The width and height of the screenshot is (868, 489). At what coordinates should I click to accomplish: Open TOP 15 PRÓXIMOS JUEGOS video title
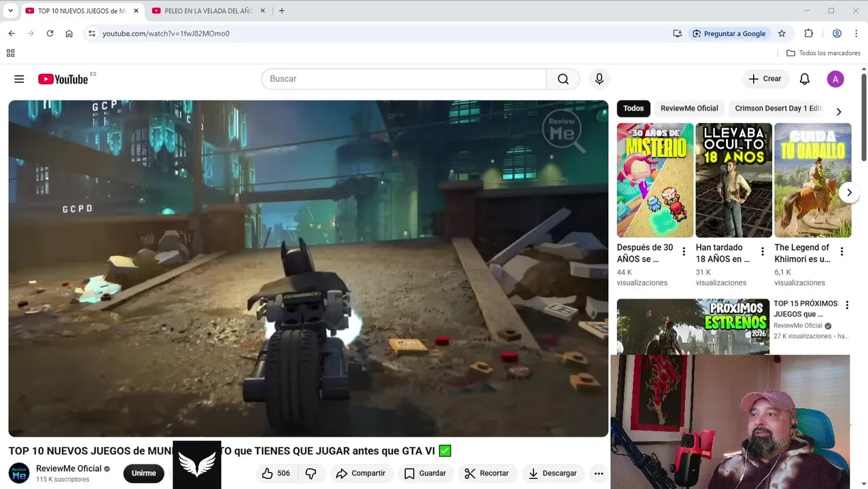(805, 309)
